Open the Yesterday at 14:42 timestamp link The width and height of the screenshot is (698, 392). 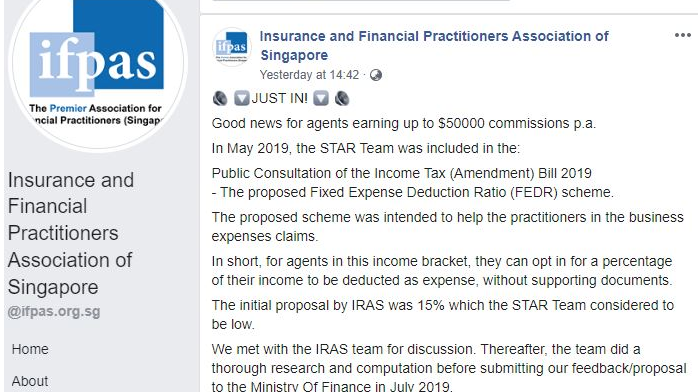(309, 75)
